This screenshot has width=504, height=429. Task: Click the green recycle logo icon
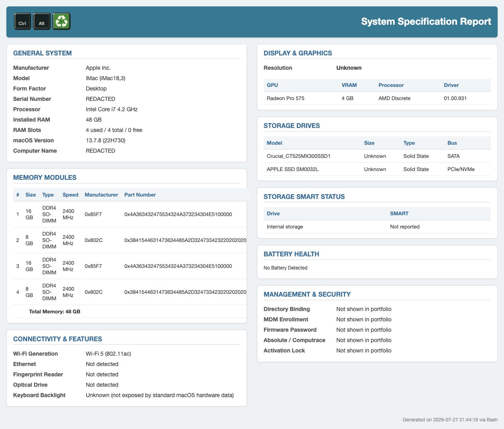click(x=61, y=22)
